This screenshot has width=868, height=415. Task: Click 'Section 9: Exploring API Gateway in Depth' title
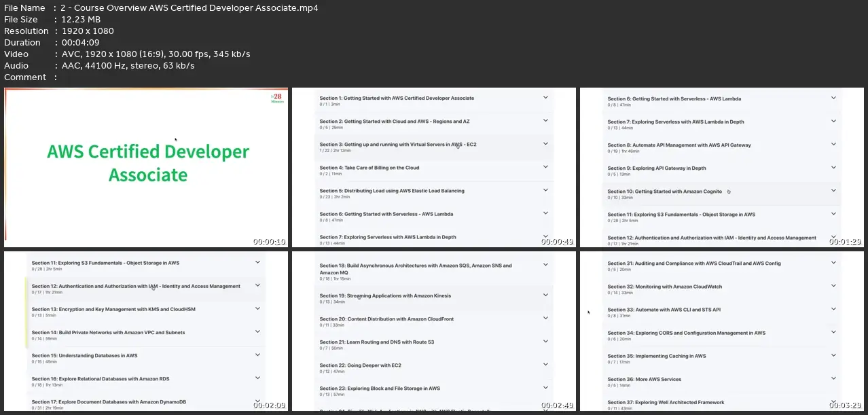pyautogui.click(x=657, y=168)
